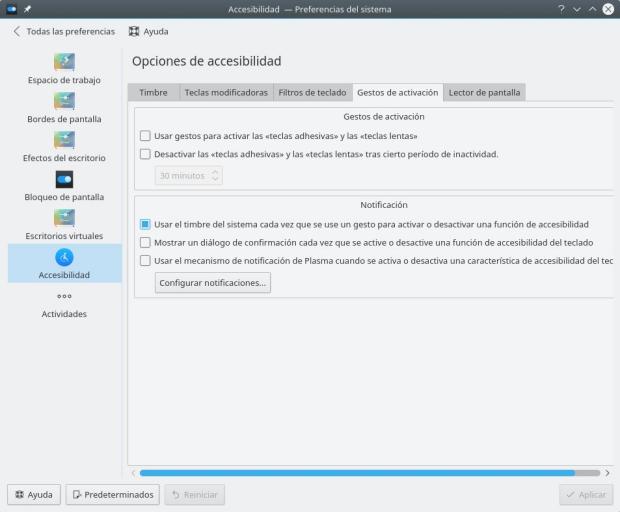Toggle system bell notification checkbox
The image size is (620, 512).
(145, 224)
